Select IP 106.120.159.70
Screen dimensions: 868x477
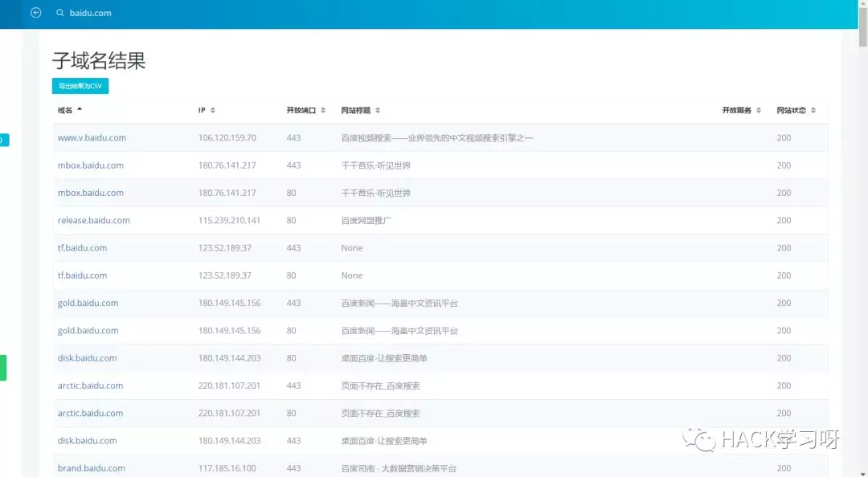click(x=227, y=138)
